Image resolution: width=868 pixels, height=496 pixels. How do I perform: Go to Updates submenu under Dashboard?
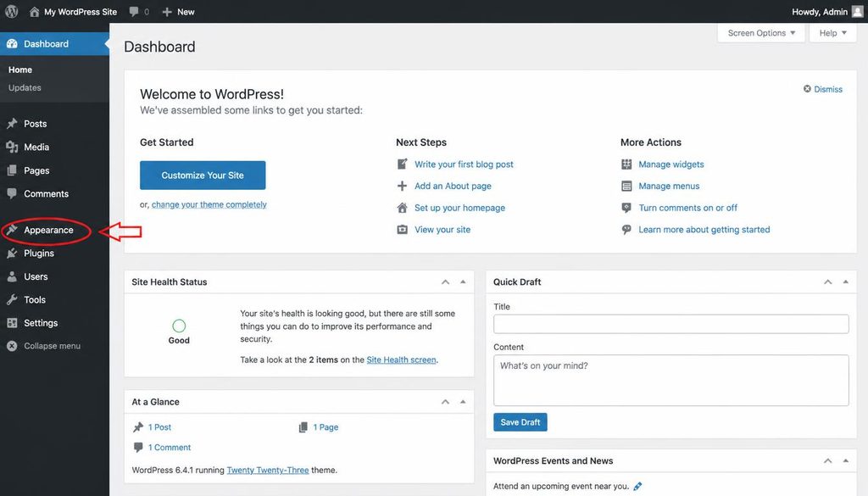[x=25, y=87]
